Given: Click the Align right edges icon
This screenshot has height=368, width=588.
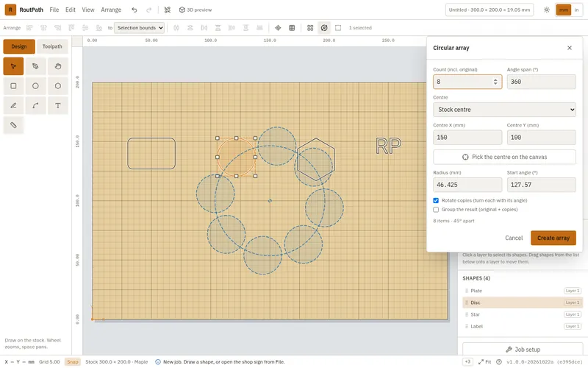Looking at the screenshot, I should click(57, 28).
